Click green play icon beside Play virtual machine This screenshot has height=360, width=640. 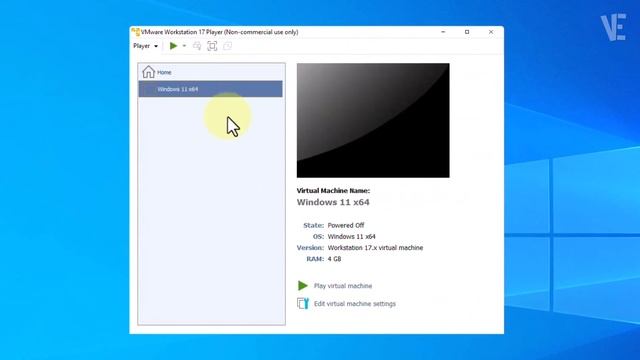click(x=302, y=286)
